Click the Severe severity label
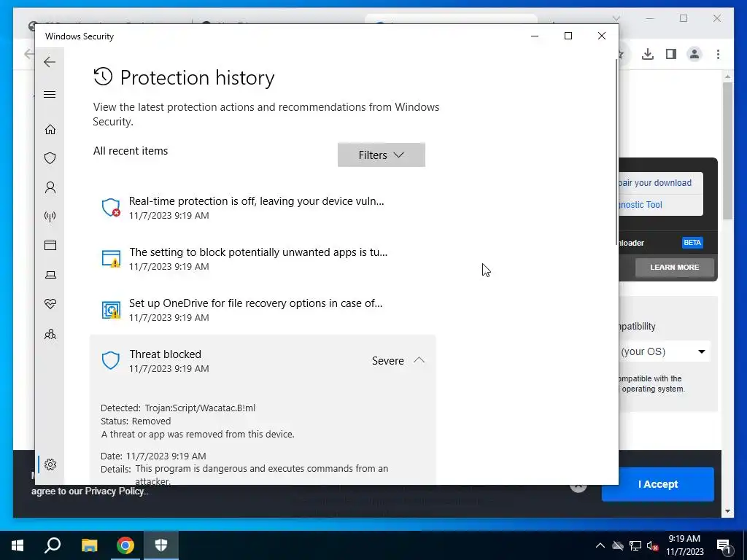This screenshot has height=560, width=747. click(x=388, y=361)
